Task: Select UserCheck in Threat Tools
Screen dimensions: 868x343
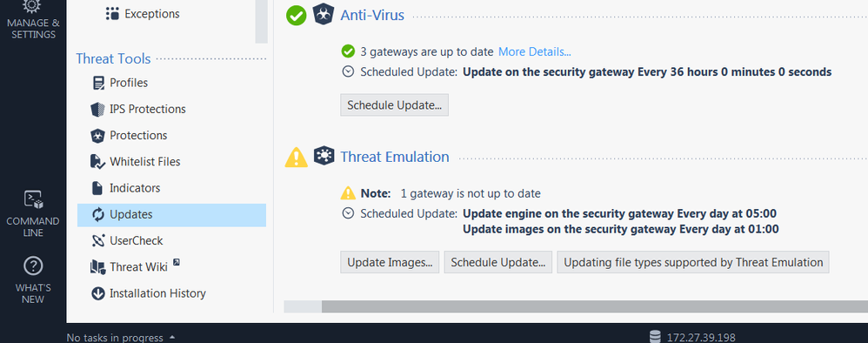Action: pyautogui.click(x=127, y=241)
